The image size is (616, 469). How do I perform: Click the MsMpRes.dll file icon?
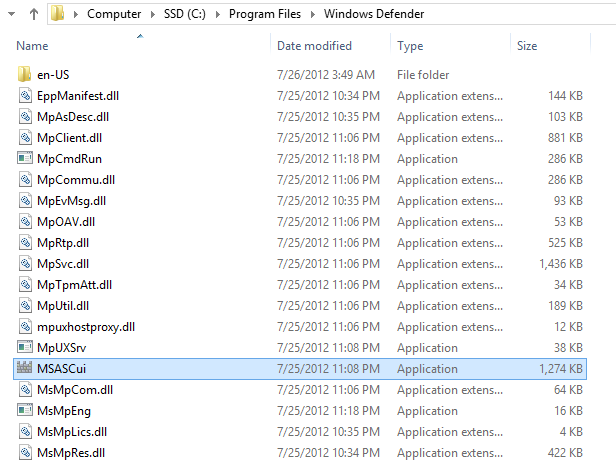coord(25,453)
